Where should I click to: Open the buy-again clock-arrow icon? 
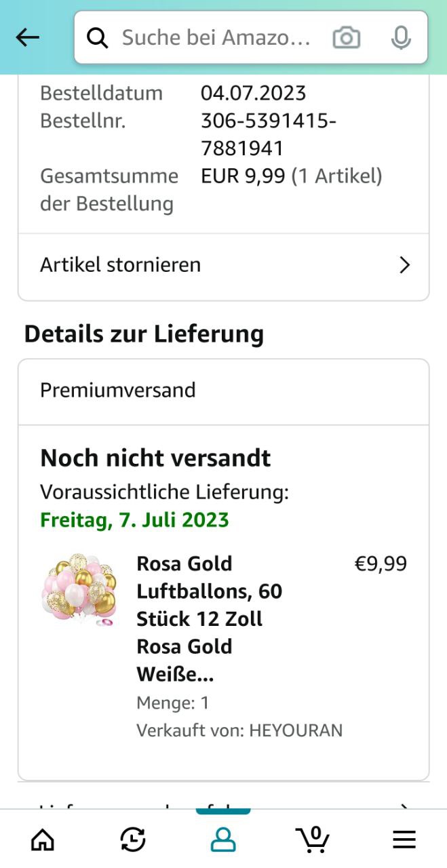click(133, 840)
